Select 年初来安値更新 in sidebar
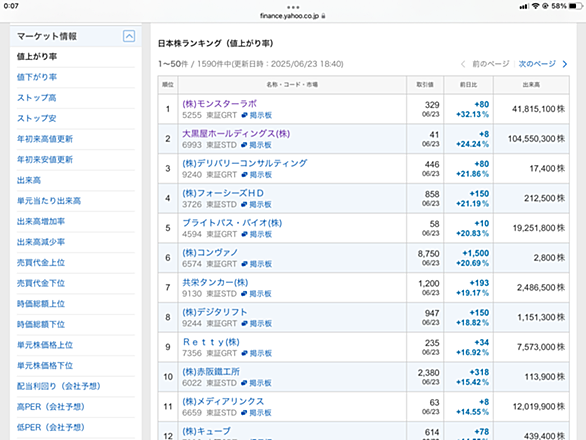Screen dimensions: 586x440 point(45,159)
